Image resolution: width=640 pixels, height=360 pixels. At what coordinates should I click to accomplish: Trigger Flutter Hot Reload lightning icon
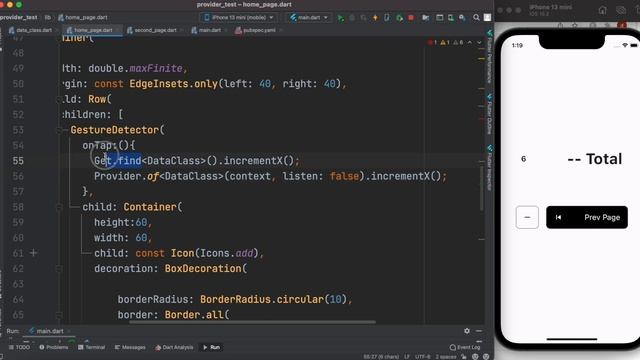(x=375, y=18)
